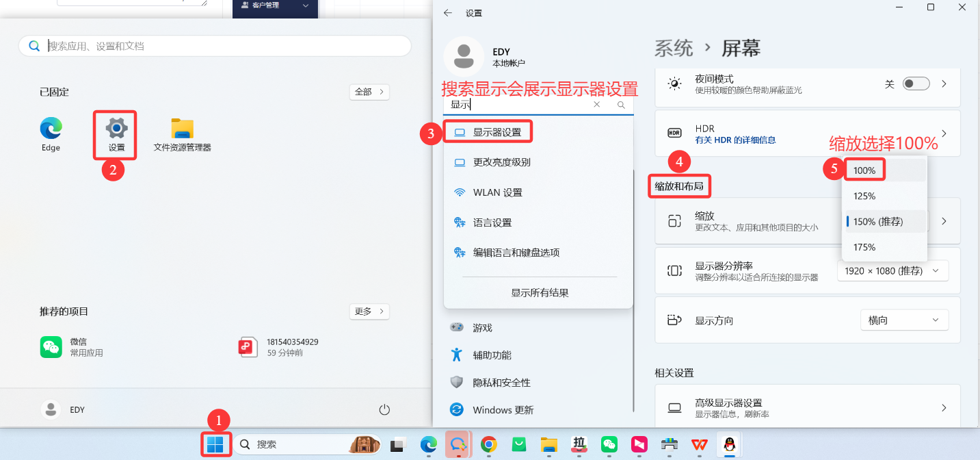Open the chat bubble app on taskbar
This screenshot has width=980, height=460.
pyautogui.click(x=458, y=445)
